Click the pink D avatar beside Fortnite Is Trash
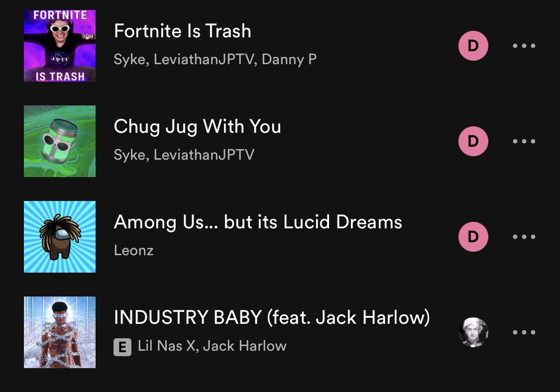Image resolution: width=560 pixels, height=392 pixels. (x=473, y=46)
